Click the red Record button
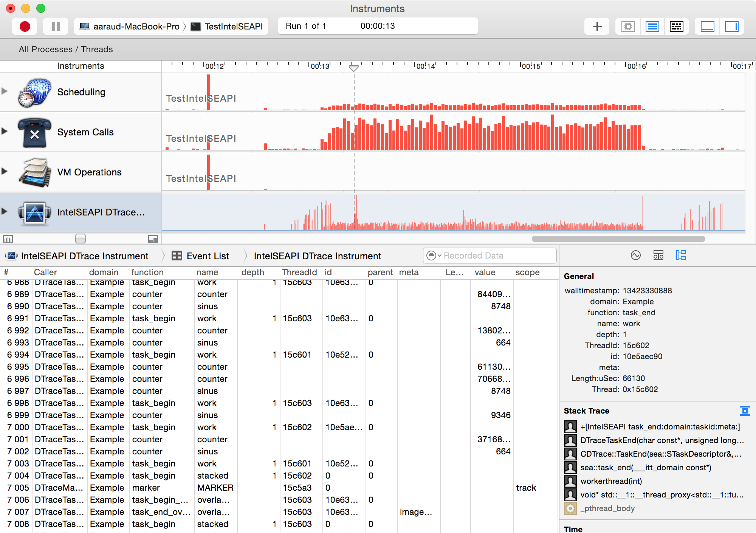The height and width of the screenshot is (533, 756). [x=25, y=26]
